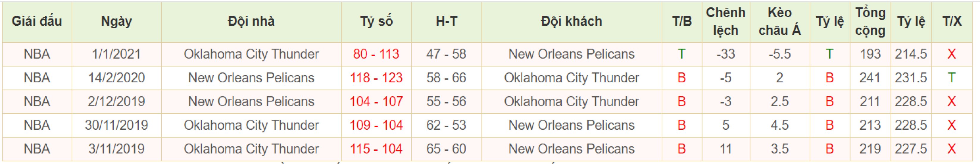Click the Kèo châu Á header
This screenshot has height=164, width=980.
(x=780, y=21)
